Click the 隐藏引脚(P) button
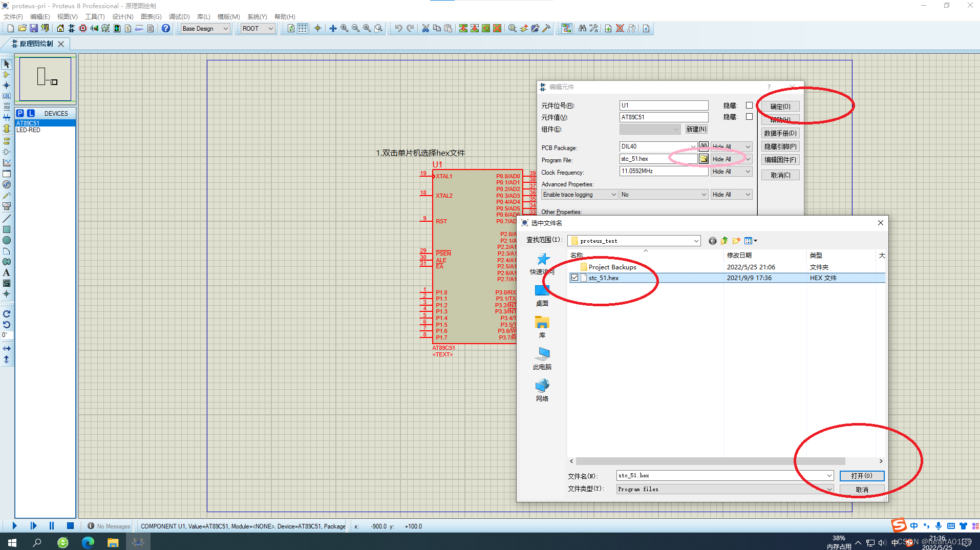The image size is (980, 550). [x=780, y=146]
